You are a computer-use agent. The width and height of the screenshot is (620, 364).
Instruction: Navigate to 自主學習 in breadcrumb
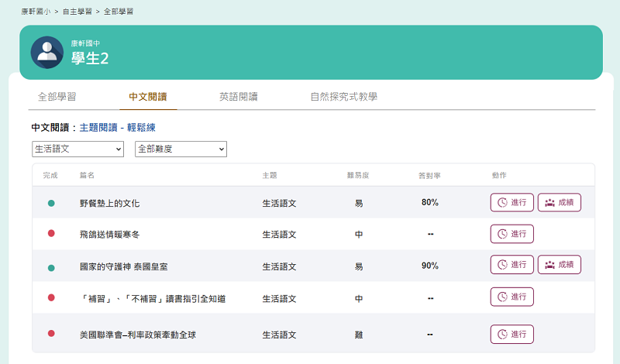(x=77, y=12)
